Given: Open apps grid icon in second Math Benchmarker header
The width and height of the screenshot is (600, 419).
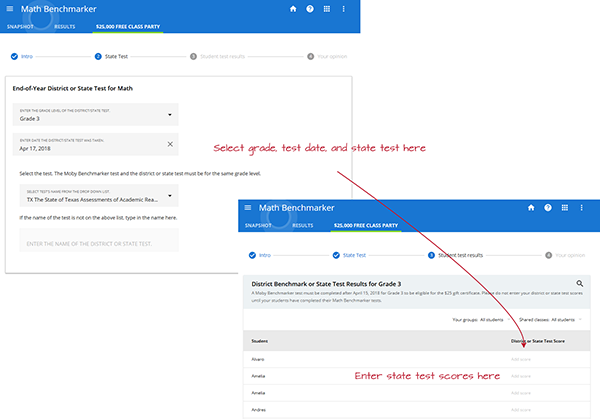Looking at the screenshot, I should click(565, 207).
